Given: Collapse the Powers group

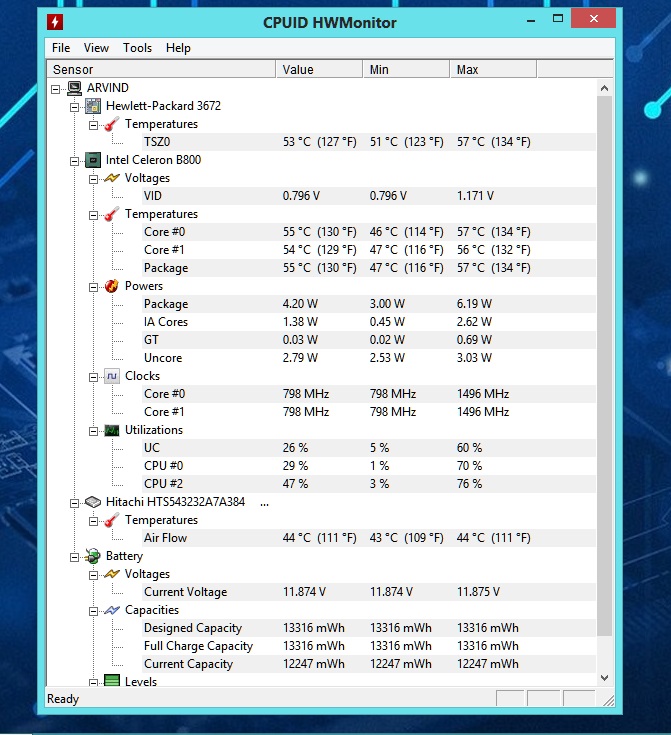Looking at the screenshot, I should [93, 287].
